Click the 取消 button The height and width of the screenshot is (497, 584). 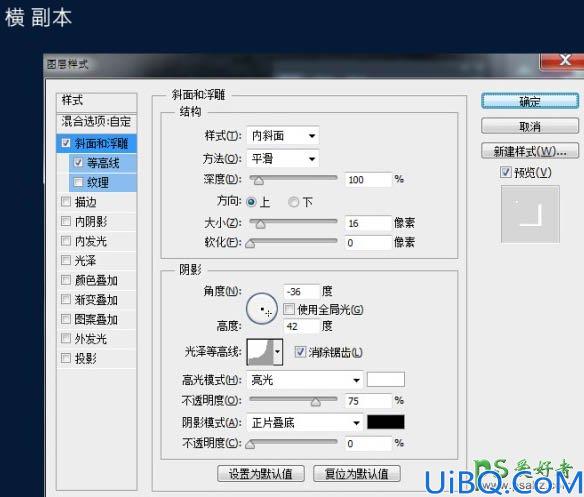[x=530, y=126]
